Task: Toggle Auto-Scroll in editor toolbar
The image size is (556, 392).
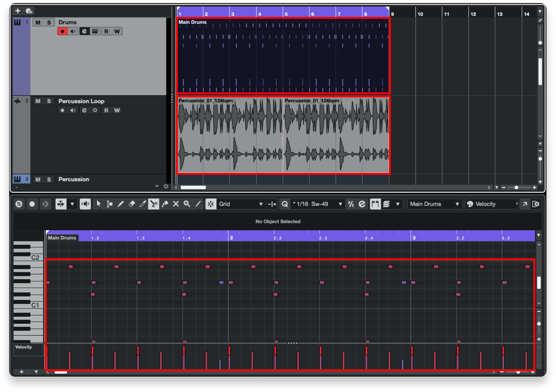Action: coord(61,204)
